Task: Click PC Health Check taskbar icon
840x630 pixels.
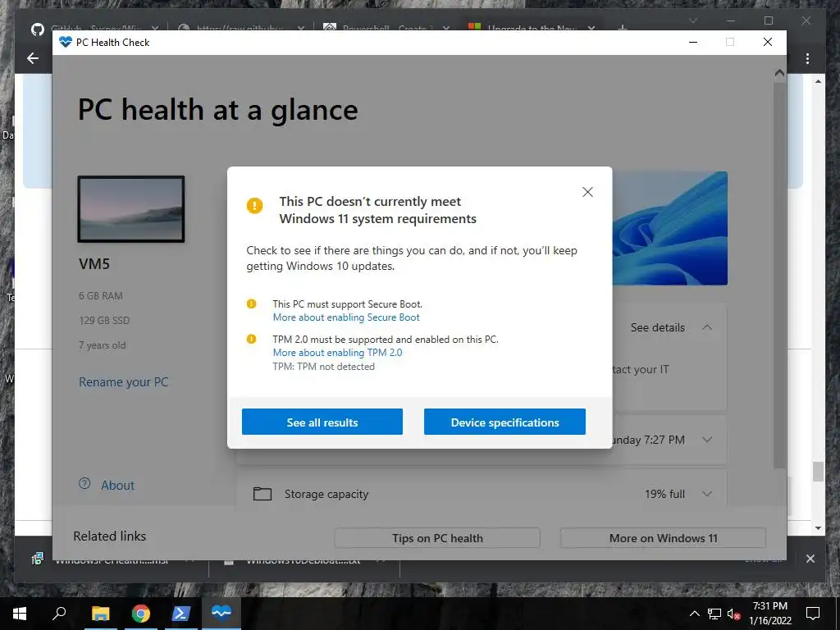Action: point(221,612)
